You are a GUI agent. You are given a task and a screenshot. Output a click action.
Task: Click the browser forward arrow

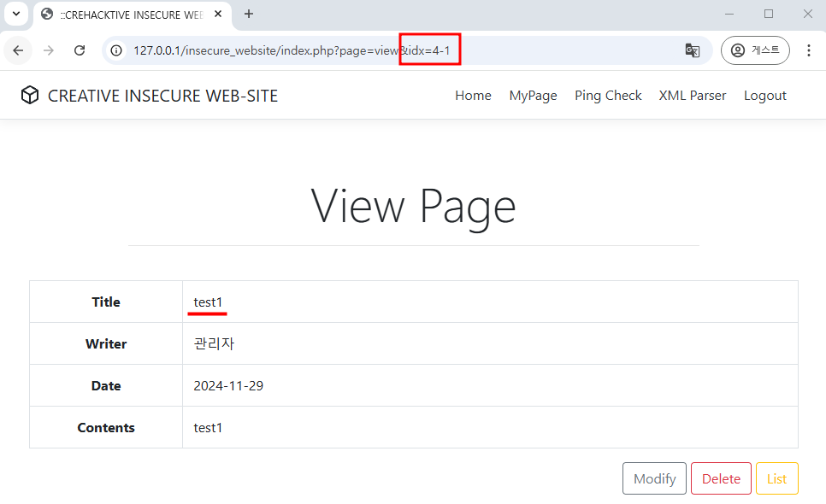click(49, 50)
